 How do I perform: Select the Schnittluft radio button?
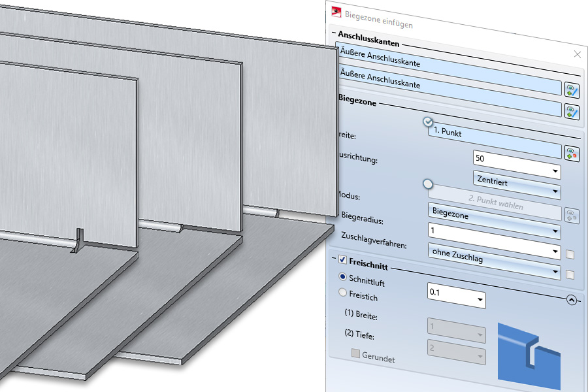click(x=343, y=277)
